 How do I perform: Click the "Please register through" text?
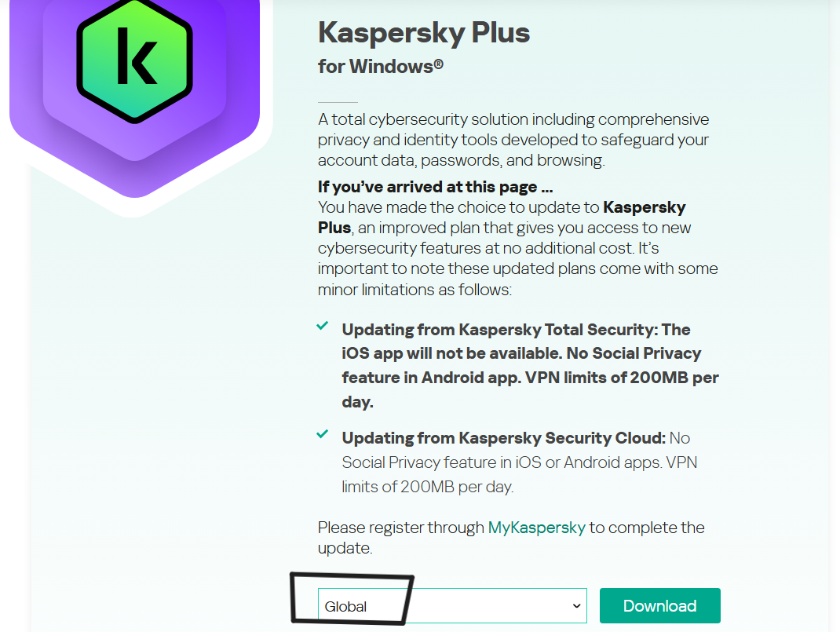click(400, 528)
